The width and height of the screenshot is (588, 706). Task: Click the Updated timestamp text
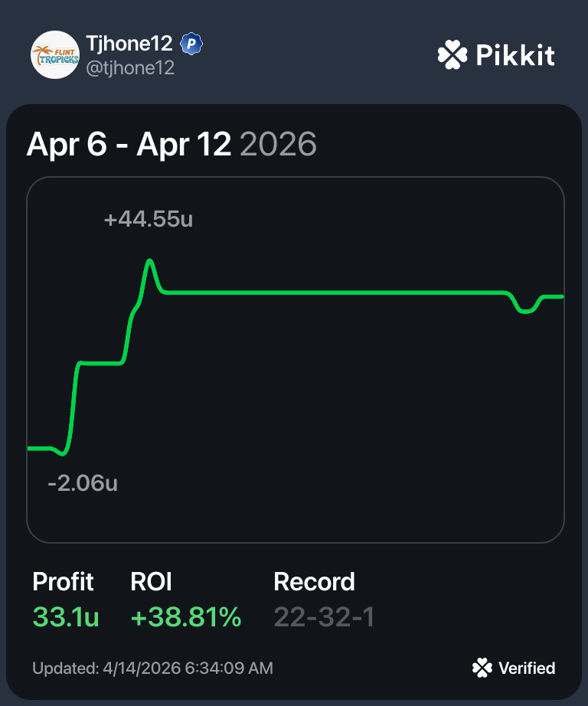click(x=152, y=668)
